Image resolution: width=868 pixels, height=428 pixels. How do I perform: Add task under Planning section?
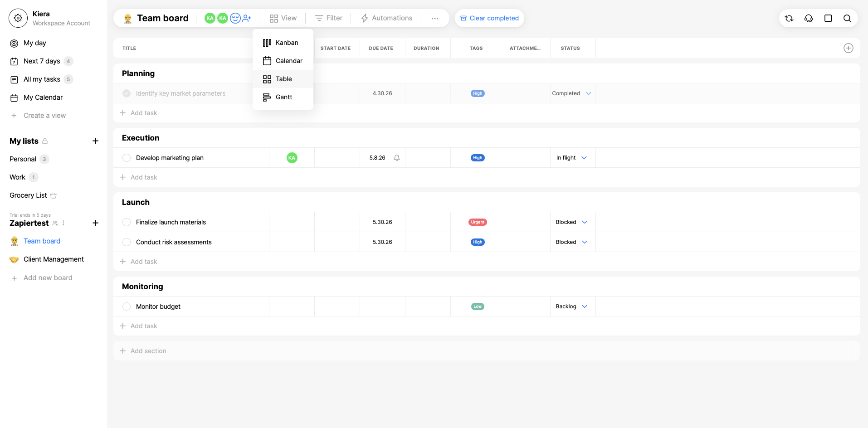139,113
